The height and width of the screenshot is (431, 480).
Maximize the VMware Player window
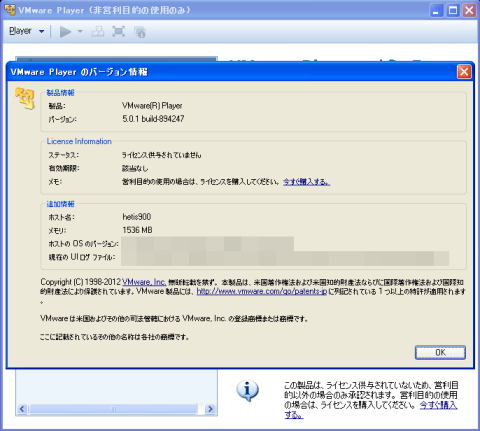(x=453, y=10)
